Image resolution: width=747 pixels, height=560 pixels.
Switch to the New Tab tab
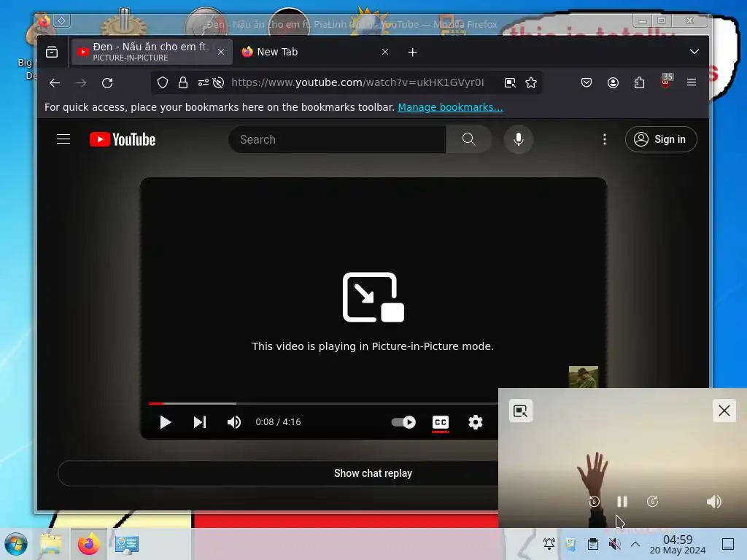[x=315, y=52]
